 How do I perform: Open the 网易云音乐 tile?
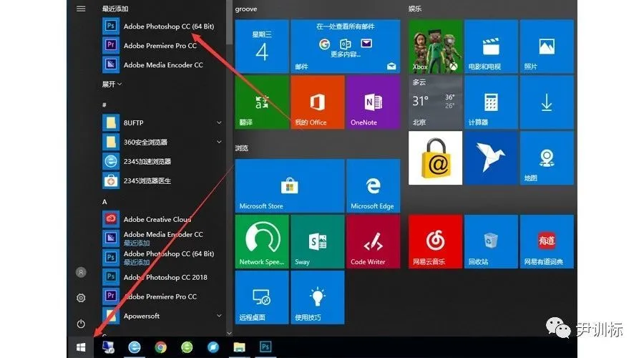click(x=434, y=241)
